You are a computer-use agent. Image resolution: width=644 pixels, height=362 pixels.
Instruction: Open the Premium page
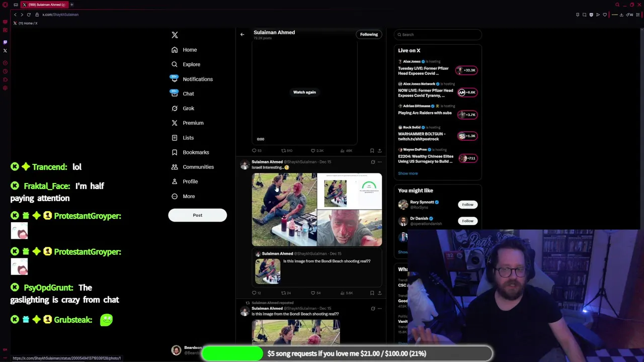187,123
